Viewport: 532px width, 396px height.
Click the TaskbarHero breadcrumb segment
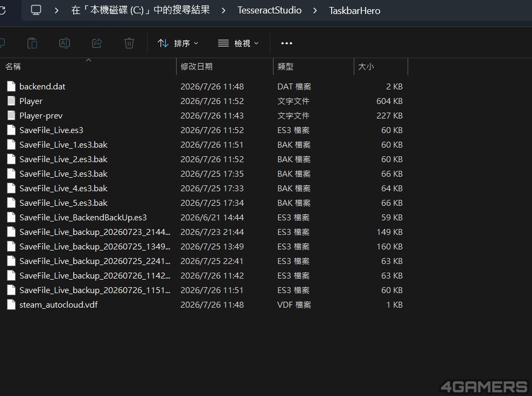pyautogui.click(x=354, y=11)
